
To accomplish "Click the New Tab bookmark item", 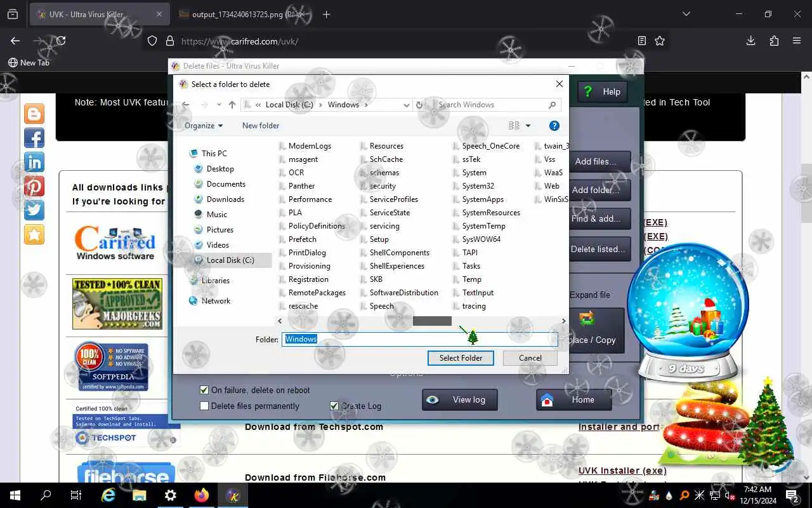I will point(29,63).
